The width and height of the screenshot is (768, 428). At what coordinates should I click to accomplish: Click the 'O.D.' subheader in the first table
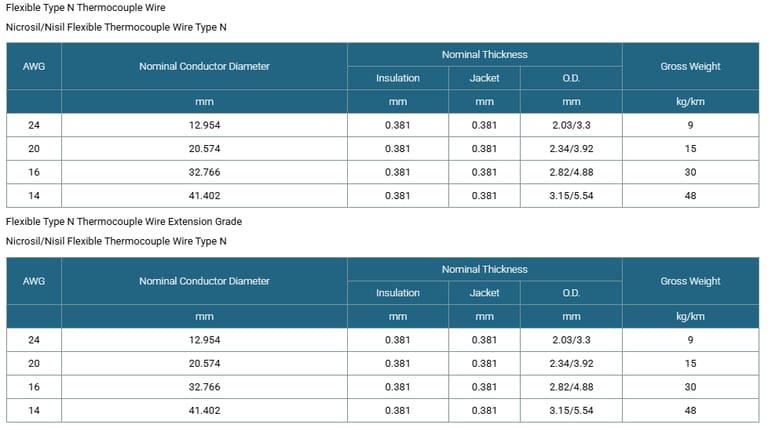[571, 78]
